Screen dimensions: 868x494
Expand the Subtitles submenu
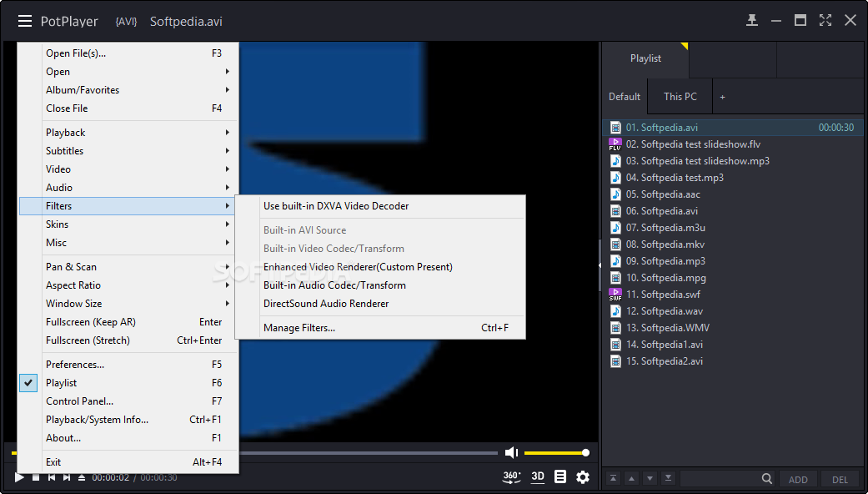pyautogui.click(x=128, y=151)
